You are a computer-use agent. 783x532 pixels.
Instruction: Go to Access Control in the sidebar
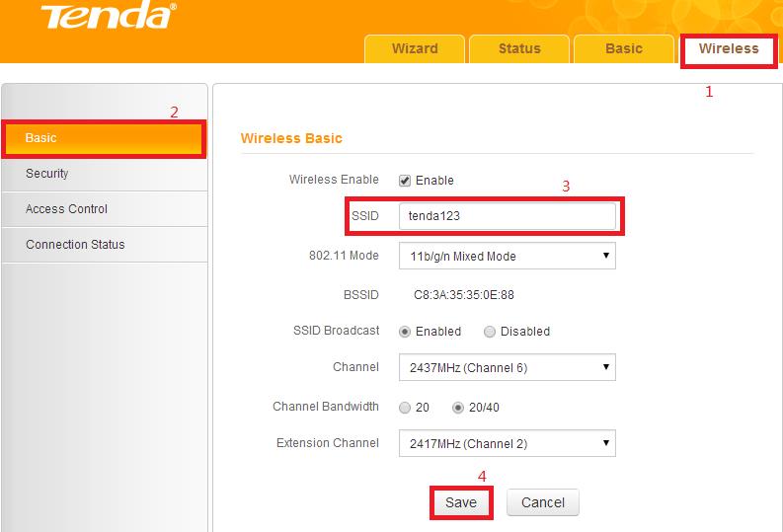point(104,209)
